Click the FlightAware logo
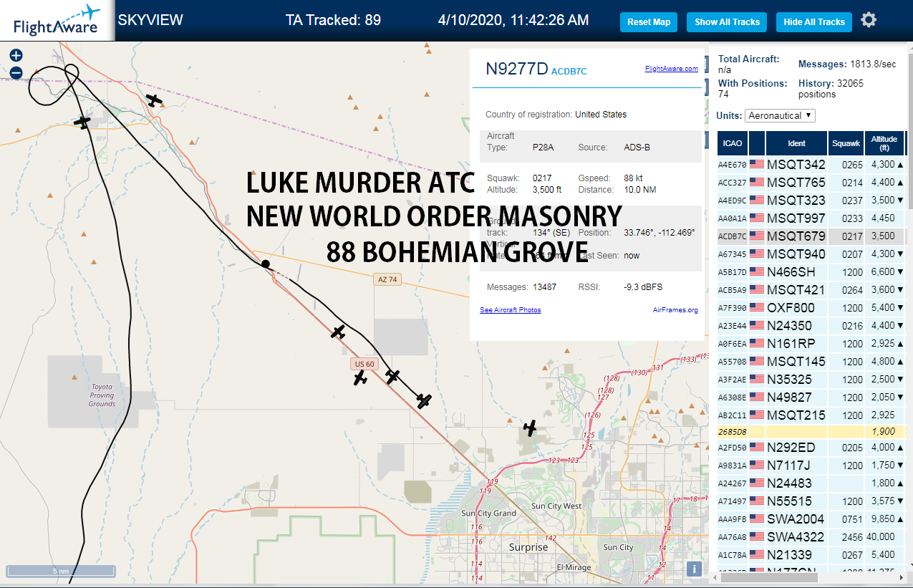Screen dimensions: 913x588 (57, 20)
